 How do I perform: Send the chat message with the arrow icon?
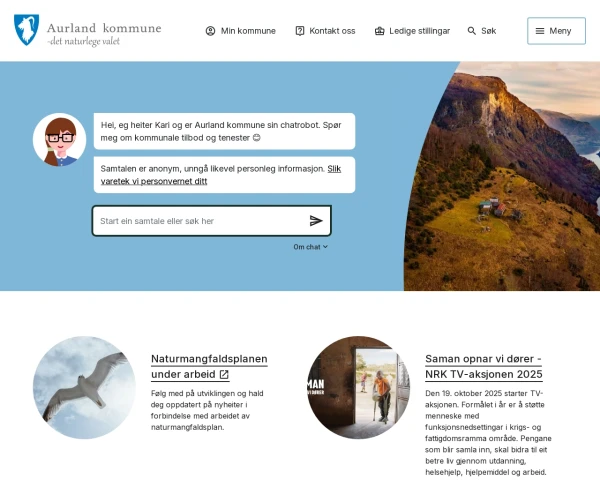tap(316, 221)
